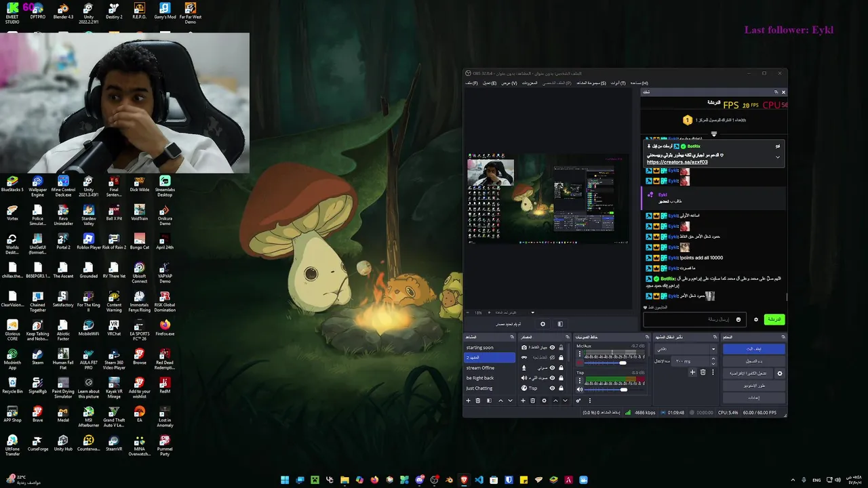The image size is (868, 488).
Task: Open the scene transition type dropdown
Action: [686, 349]
